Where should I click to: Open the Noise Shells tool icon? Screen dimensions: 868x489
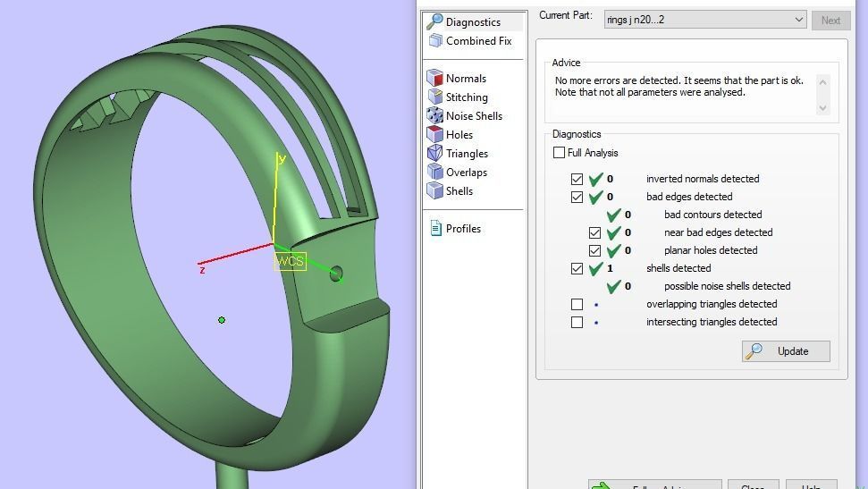434,115
